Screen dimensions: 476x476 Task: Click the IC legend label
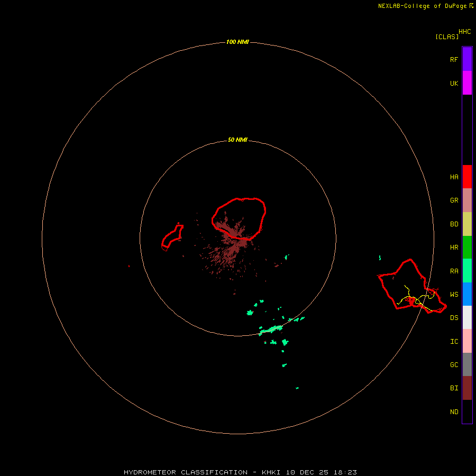pos(454,342)
